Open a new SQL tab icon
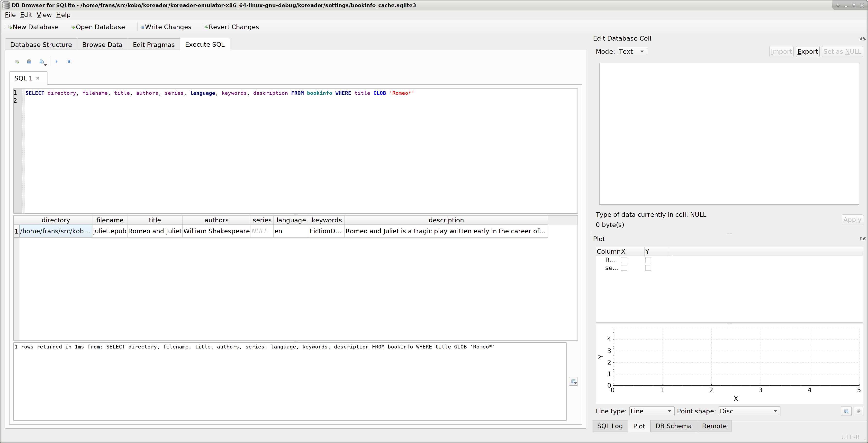This screenshot has width=868, height=443. tap(17, 62)
